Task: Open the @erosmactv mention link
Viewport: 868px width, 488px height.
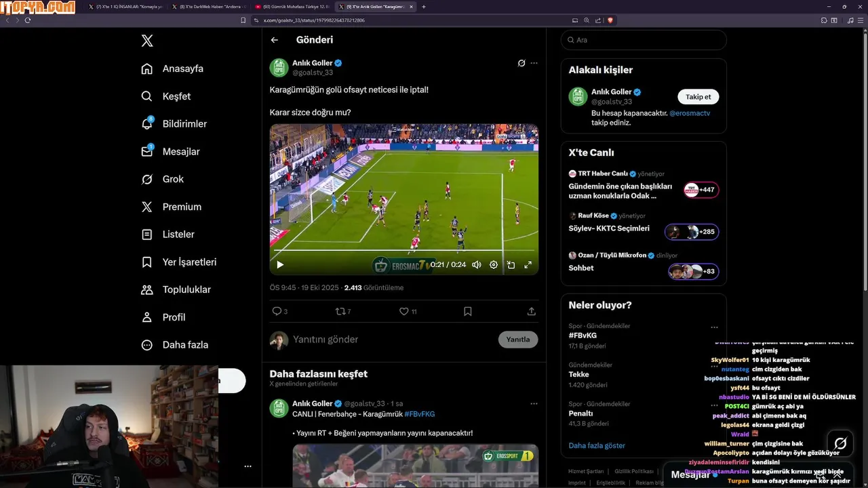Action: point(690,113)
